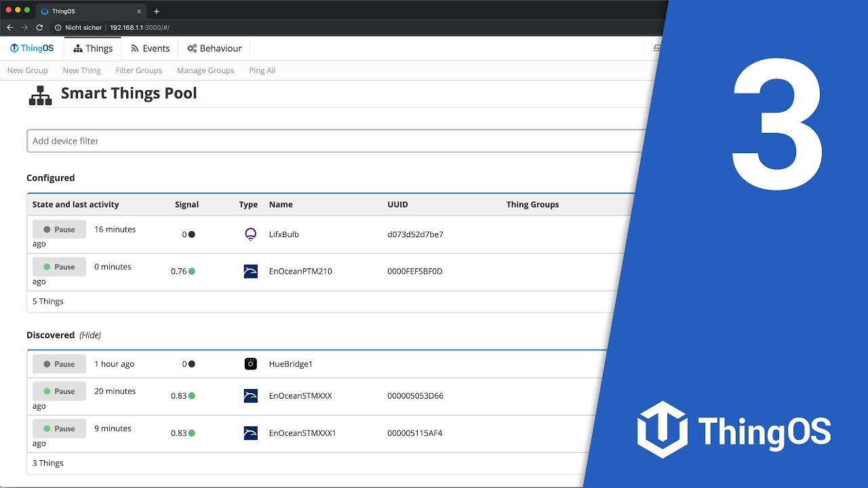Click the green signal dot of EnOceanPTM210

click(x=191, y=271)
